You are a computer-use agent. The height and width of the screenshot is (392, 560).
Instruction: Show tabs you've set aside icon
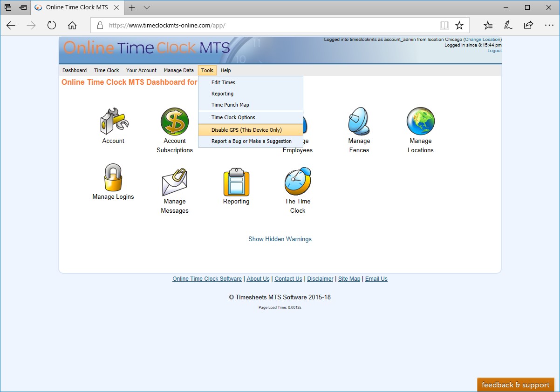pyautogui.click(x=8, y=7)
